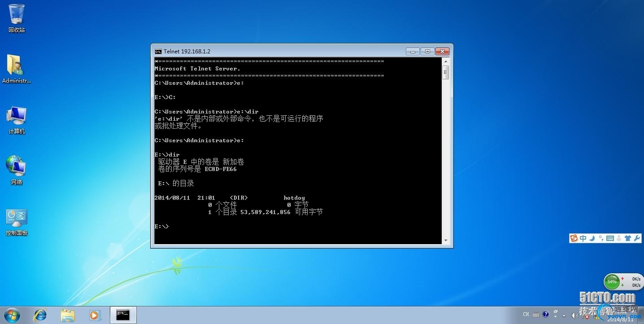Launch Internet Explorer from the taskbar
This screenshot has height=324, width=644.
[40, 315]
